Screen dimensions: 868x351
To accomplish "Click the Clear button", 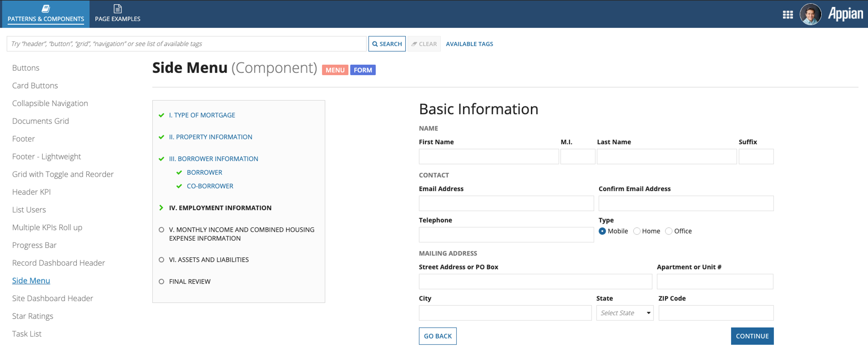I will click(424, 44).
